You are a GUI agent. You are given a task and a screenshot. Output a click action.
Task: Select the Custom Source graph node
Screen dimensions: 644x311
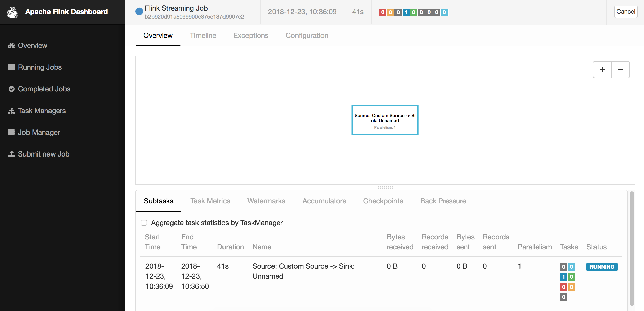pyautogui.click(x=385, y=120)
